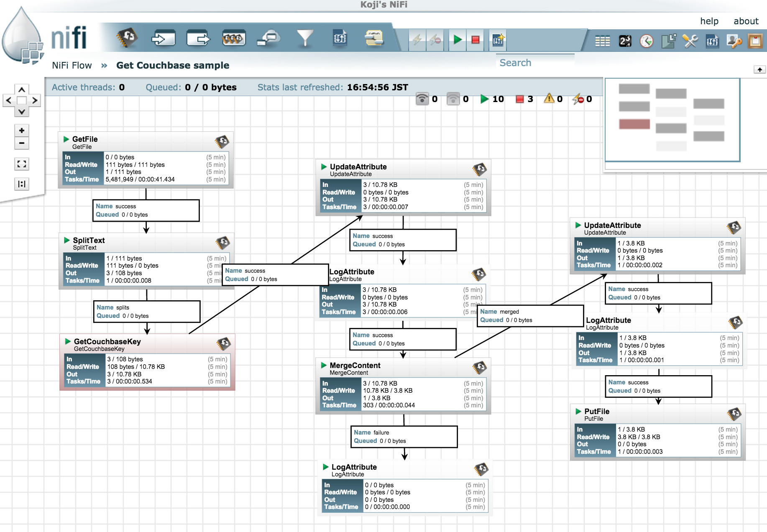Open the Counters icon
Screen dimensions: 767x532
coord(625,41)
